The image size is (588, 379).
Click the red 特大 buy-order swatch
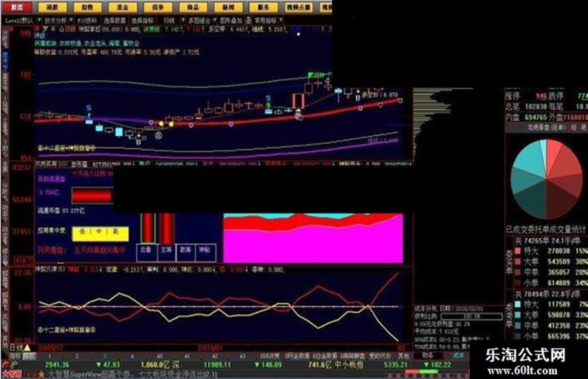point(518,250)
